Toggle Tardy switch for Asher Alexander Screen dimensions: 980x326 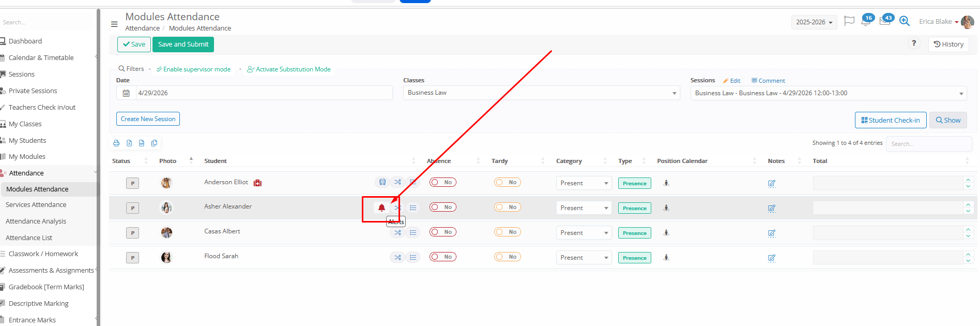click(x=507, y=207)
